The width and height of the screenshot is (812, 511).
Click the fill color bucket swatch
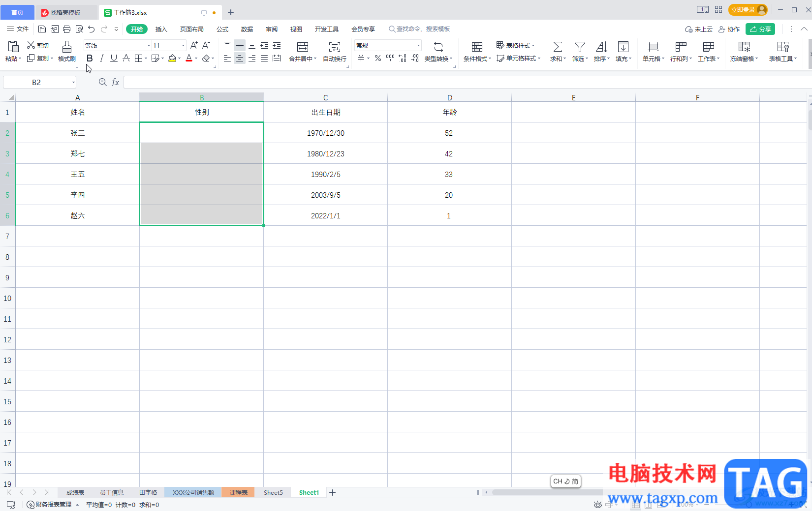172,58
